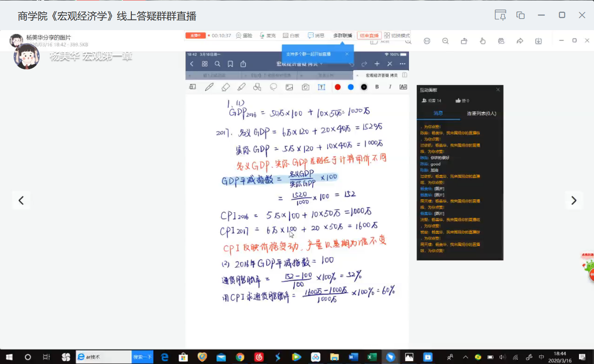Select the text box tool
594x364 pixels.
coord(321,87)
